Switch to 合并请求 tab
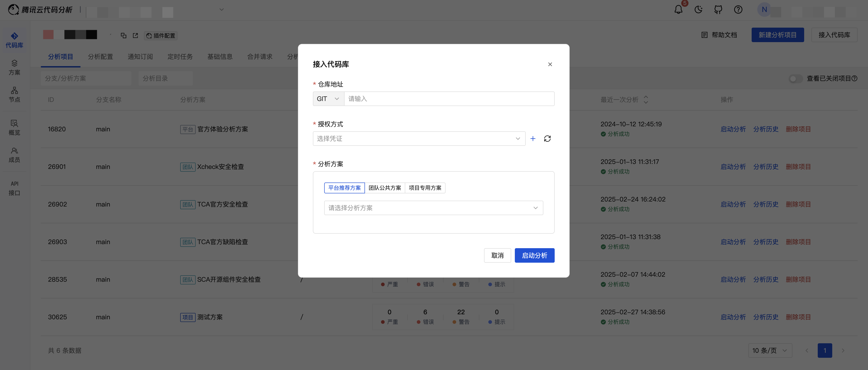This screenshot has width=868, height=370. [259, 57]
